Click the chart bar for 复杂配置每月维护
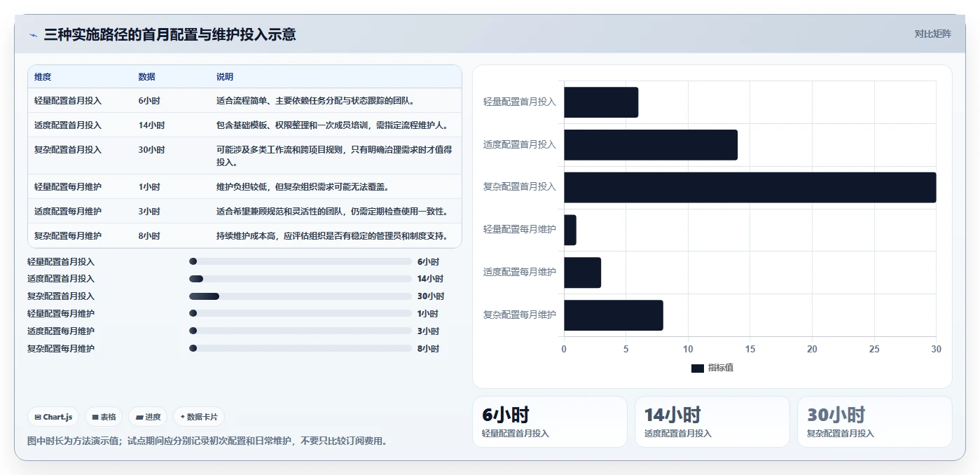The height and width of the screenshot is (475, 980). [x=614, y=315]
